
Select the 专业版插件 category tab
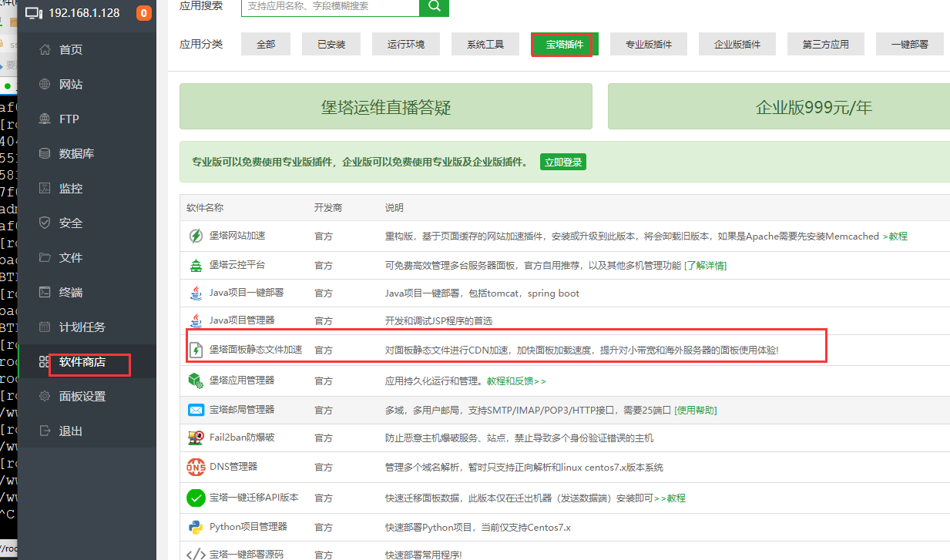(649, 45)
